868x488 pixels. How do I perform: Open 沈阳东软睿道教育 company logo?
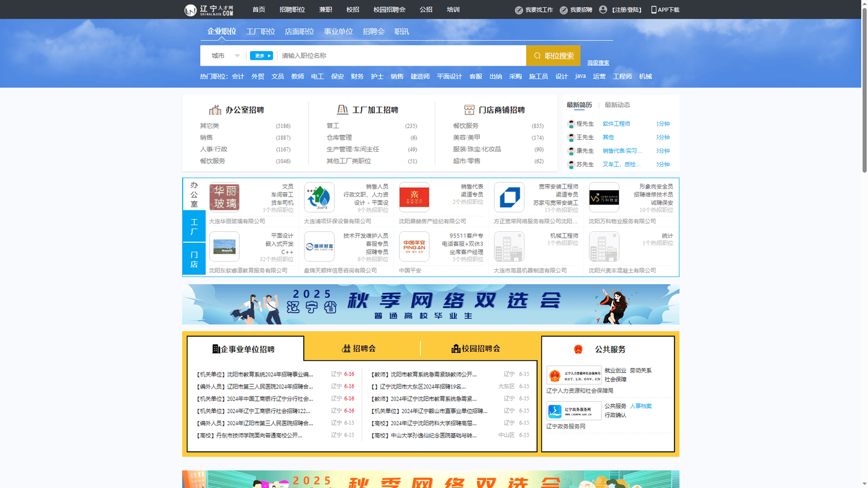pos(224,247)
